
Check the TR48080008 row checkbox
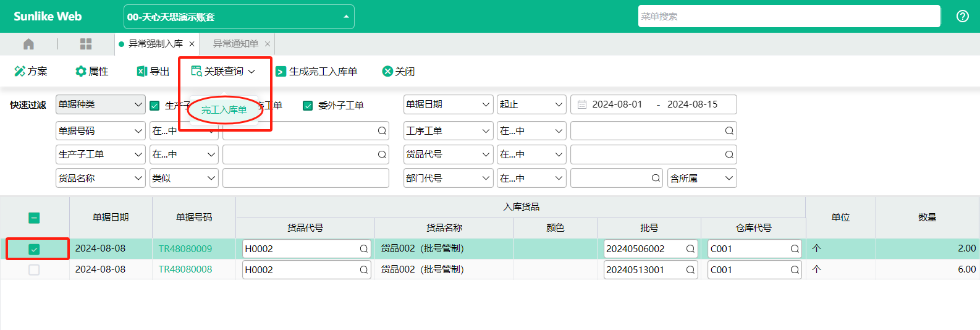(x=34, y=270)
